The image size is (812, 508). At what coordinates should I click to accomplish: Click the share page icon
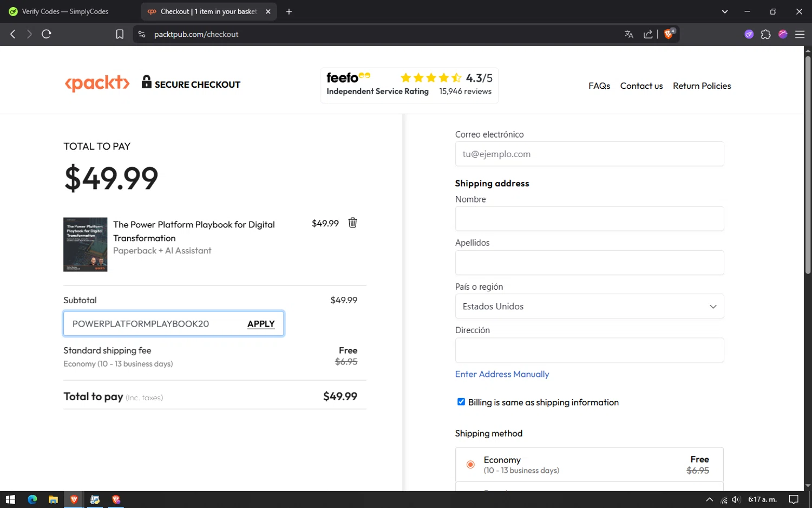click(x=648, y=34)
